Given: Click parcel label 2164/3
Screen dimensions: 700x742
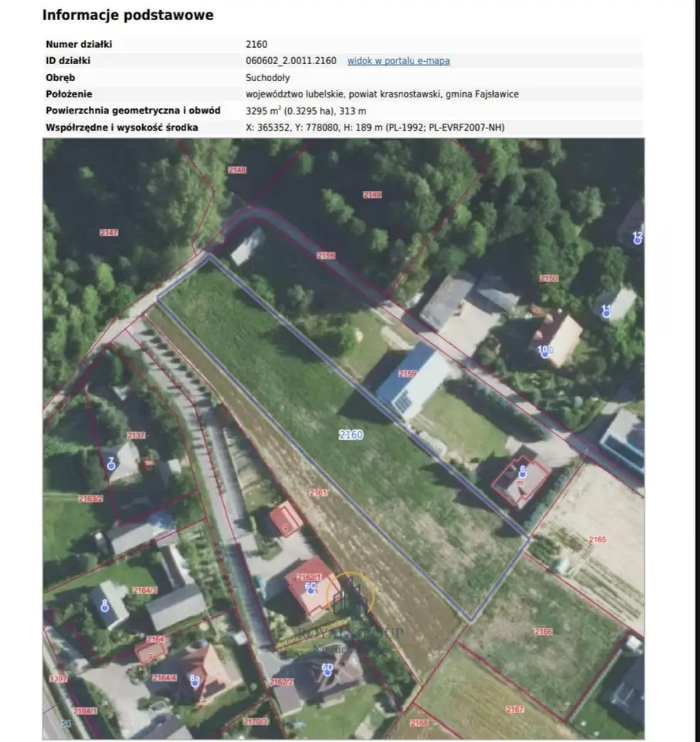Looking at the screenshot, I should coord(144,591).
